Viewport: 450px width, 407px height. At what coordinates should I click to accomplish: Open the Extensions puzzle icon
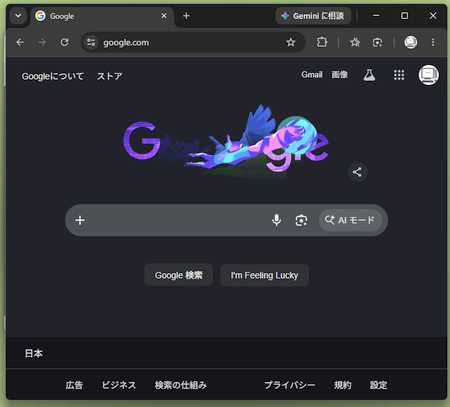pyautogui.click(x=322, y=42)
